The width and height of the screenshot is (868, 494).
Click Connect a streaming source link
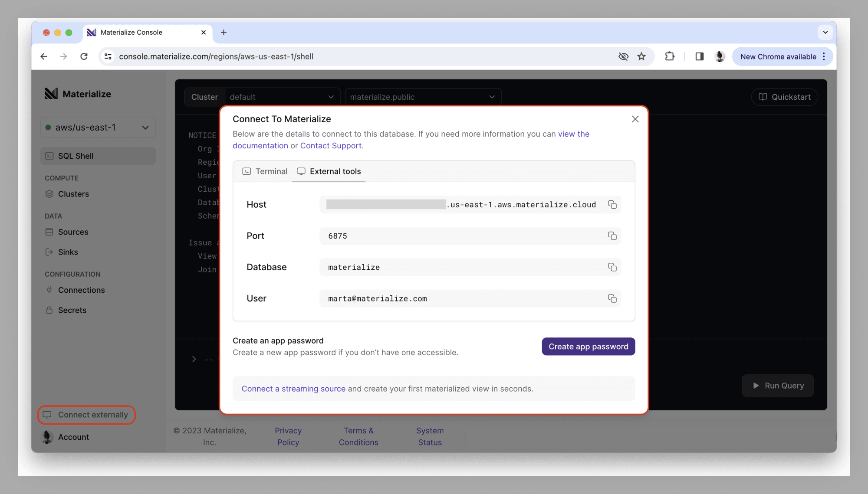coord(293,388)
